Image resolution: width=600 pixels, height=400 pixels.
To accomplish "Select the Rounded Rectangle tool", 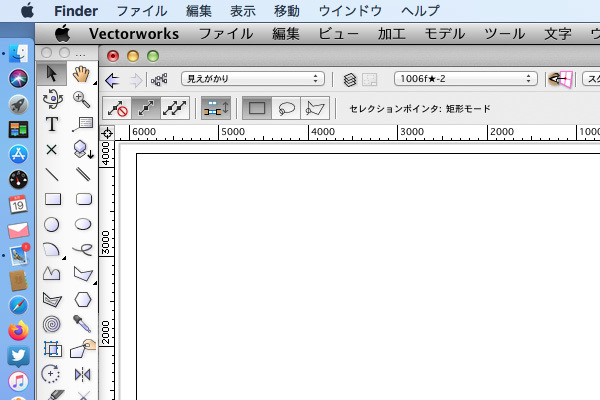I will coord(84,199).
